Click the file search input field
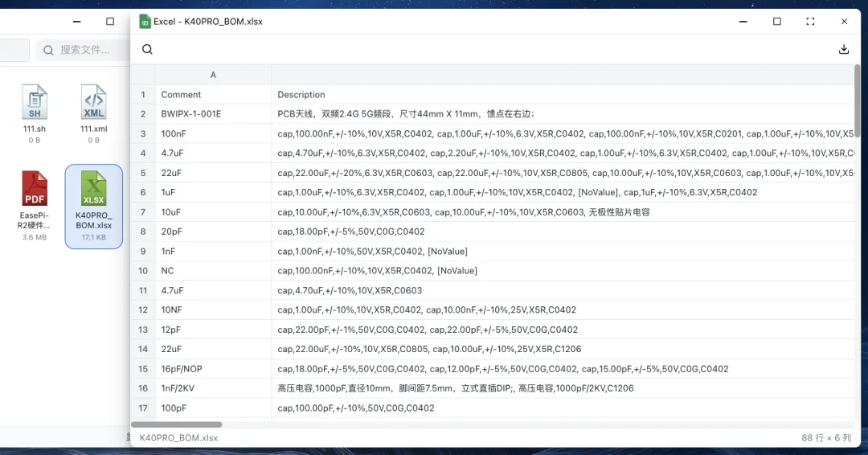 coord(84,50)
